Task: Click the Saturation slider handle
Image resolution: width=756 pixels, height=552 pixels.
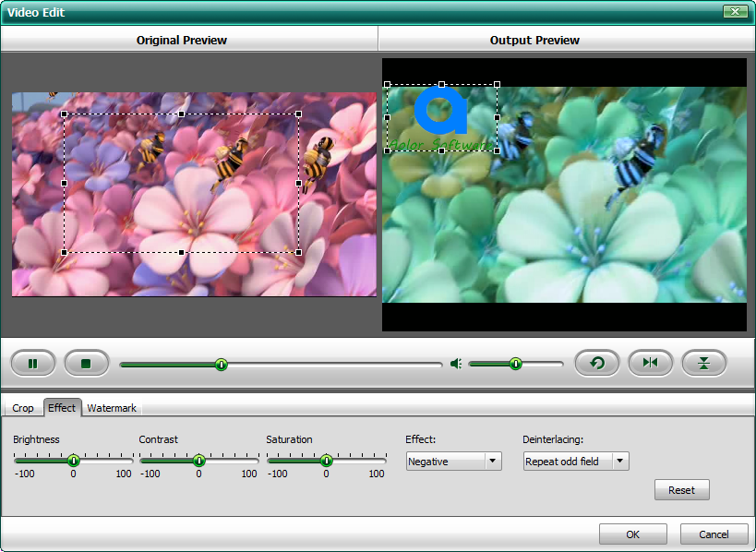Action: click(x=326, y=460)
